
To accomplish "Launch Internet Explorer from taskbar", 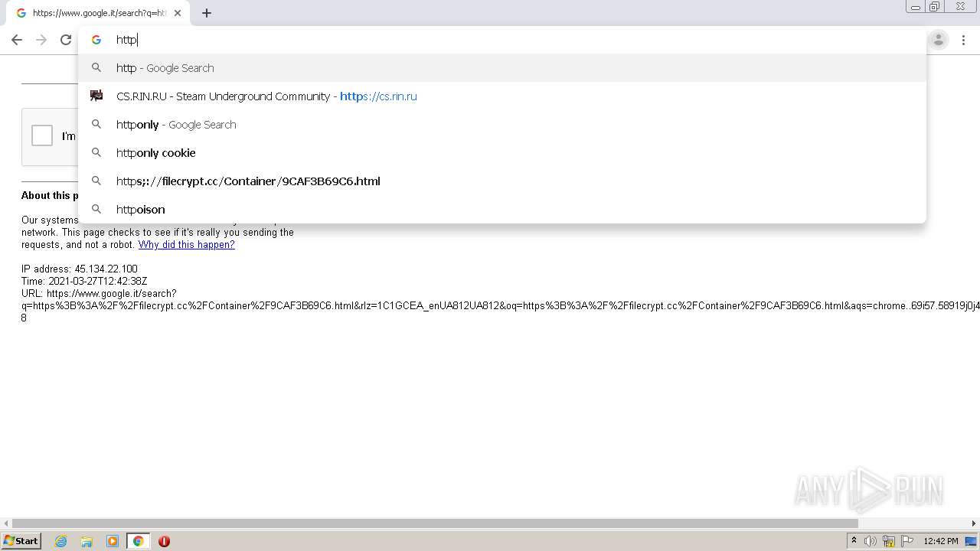I will click(x=61, y=541).
